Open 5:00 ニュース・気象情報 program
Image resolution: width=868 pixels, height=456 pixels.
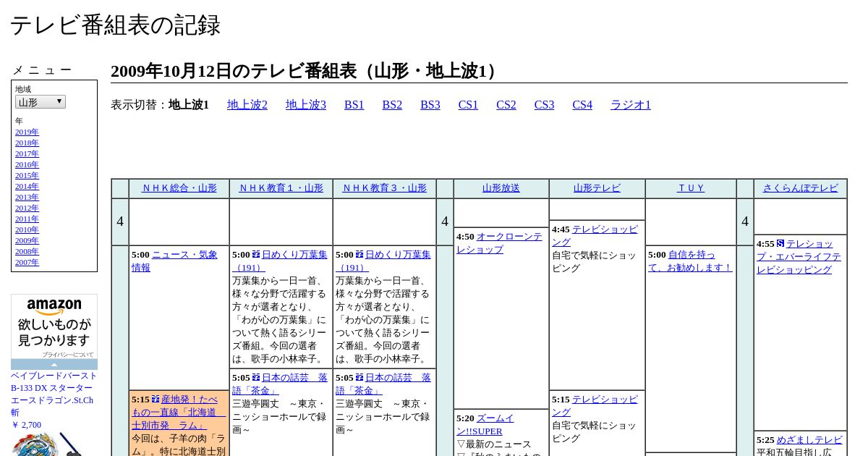(174, 261)
